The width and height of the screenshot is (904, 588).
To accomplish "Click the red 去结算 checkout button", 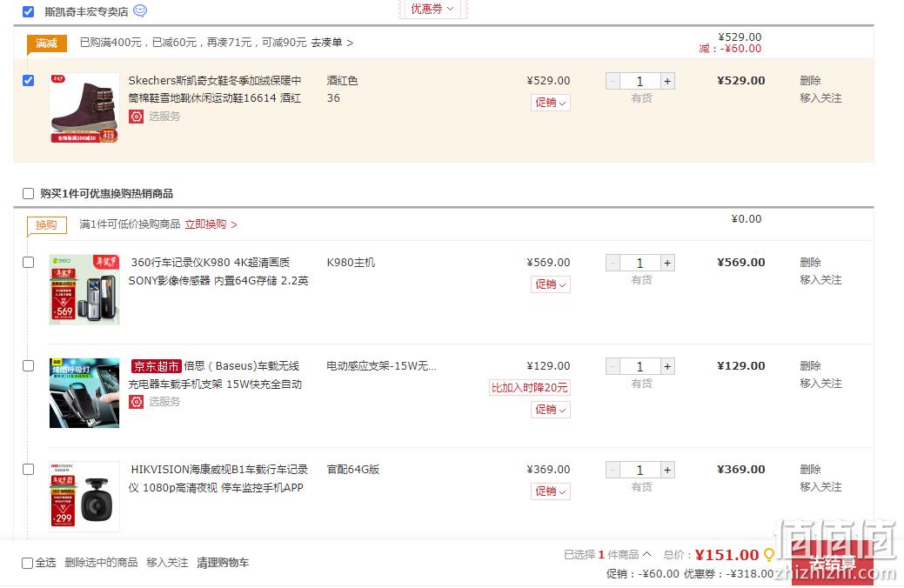I will pos(833,564).
